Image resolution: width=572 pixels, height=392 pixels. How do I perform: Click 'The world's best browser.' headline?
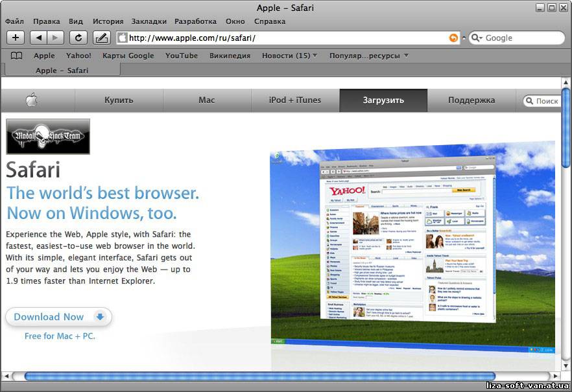[x=103, y=192]
